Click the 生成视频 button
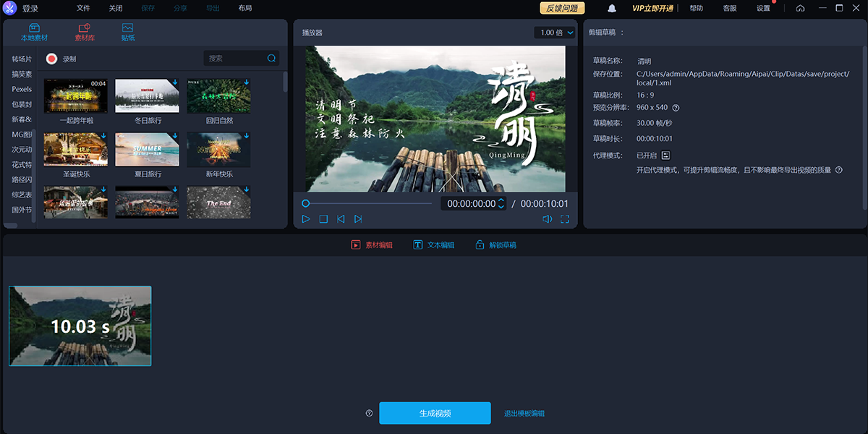The width and height of the screenshot is (868, 434). coord(435,413)
